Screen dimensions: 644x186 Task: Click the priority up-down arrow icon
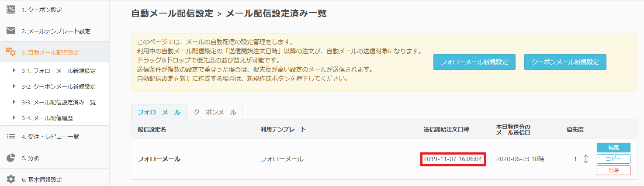[586, 159]
